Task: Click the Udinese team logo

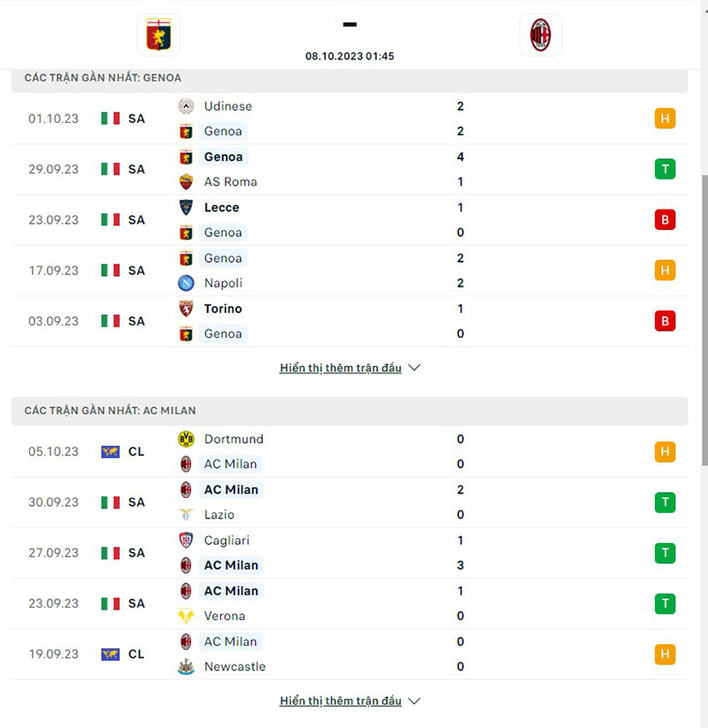Action: click(186, 106)
